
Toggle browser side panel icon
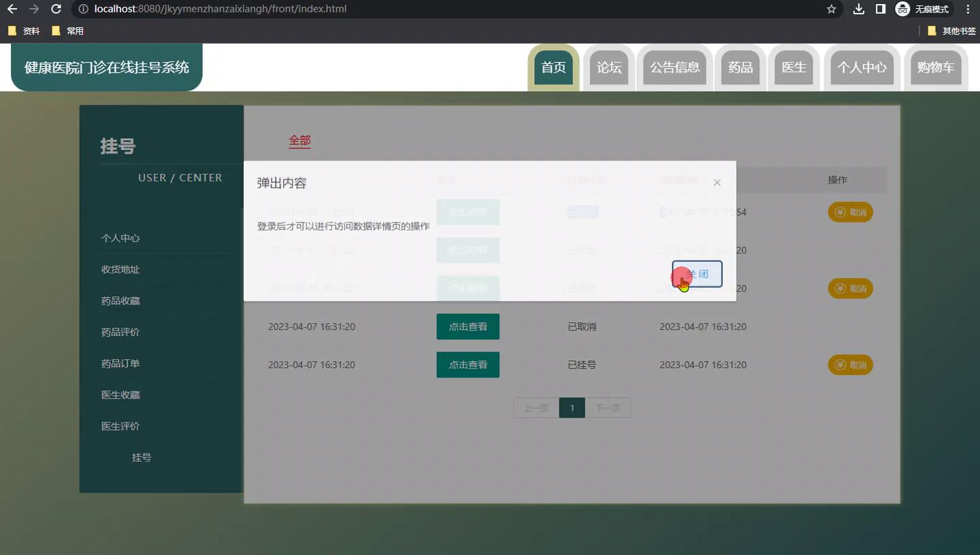click(881, 9)
